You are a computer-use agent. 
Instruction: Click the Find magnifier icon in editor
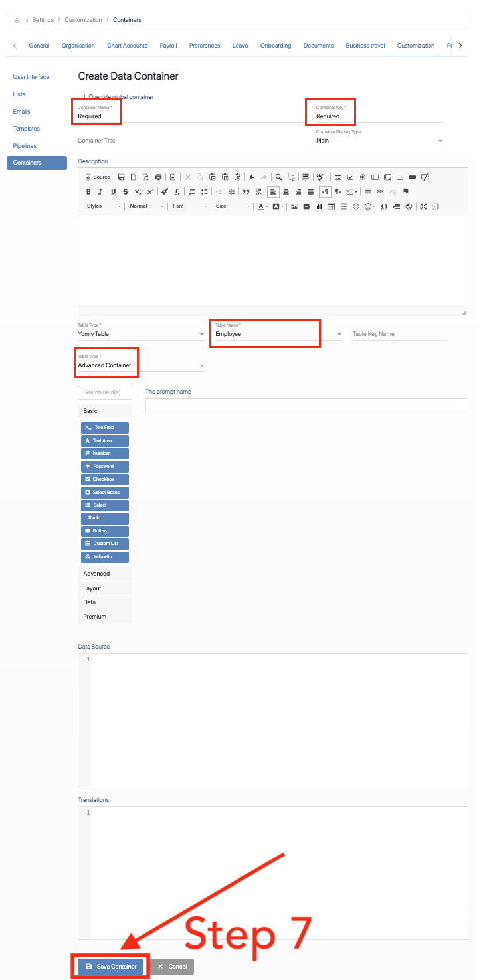(x=278, y=177)
